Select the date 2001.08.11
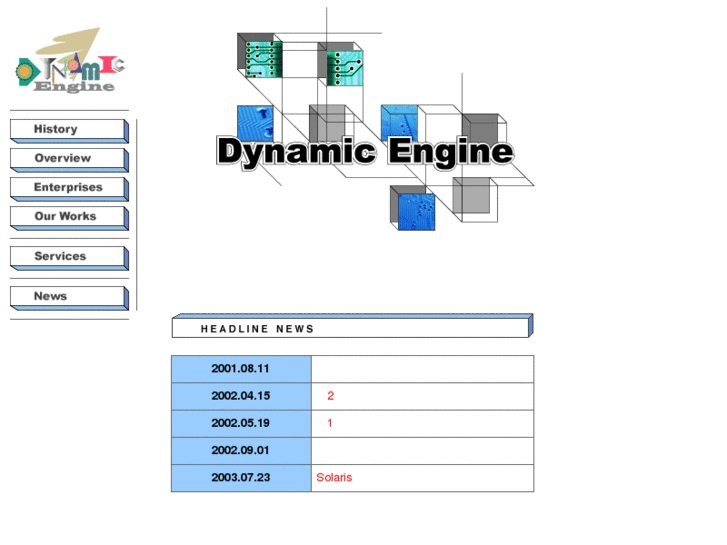The height and width of the screenshot is (545, 727). coord(240,369)
